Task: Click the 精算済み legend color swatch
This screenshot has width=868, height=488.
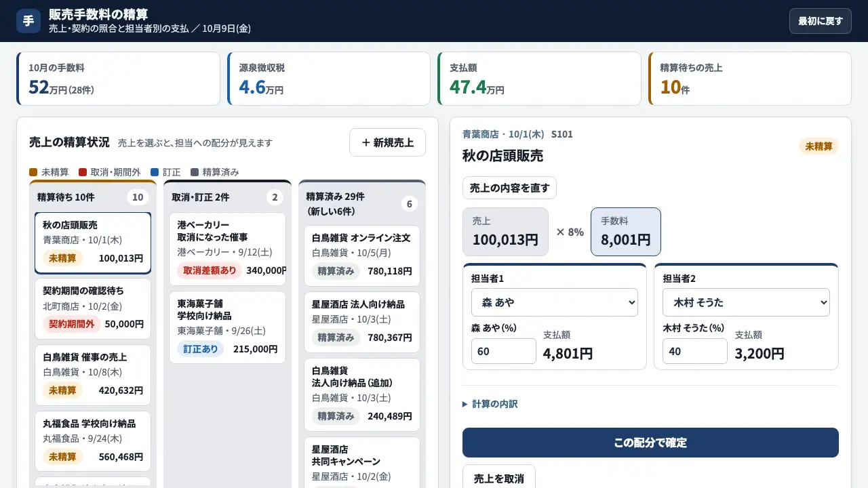Action: coord(195,172)
